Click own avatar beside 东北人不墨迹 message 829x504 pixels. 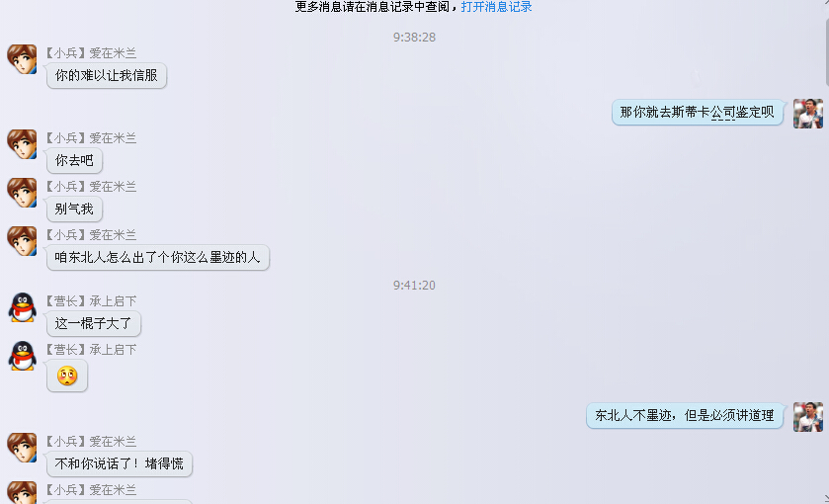[x=808, y=417]
